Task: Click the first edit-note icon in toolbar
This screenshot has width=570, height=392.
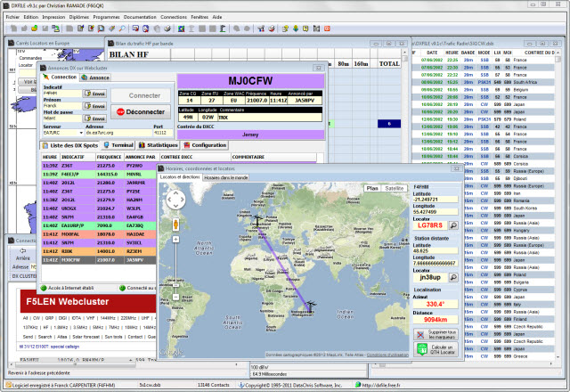Action: [80, 29]
